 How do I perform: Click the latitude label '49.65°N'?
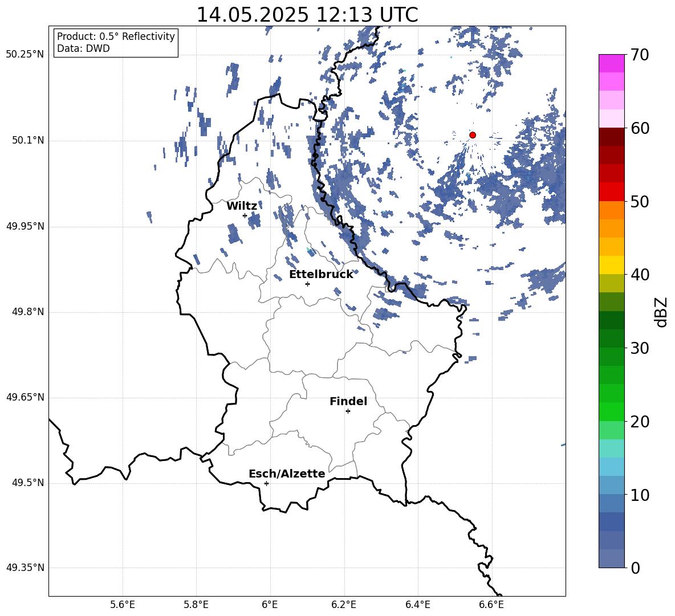click(x=25, y=397)
